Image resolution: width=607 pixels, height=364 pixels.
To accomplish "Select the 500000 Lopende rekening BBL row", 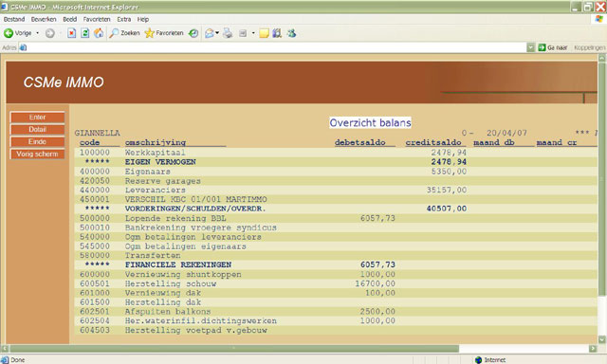I will (x=336, y=218).
